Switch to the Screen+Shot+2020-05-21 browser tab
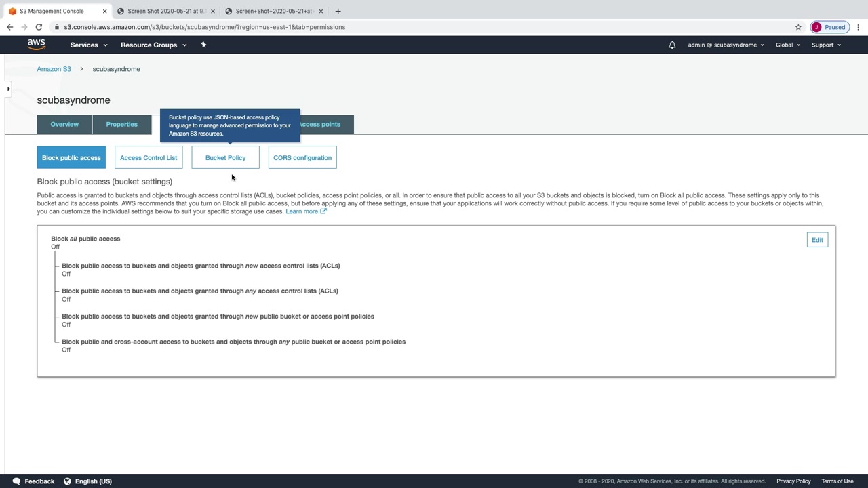868x488 pixels. click(275, 11)
